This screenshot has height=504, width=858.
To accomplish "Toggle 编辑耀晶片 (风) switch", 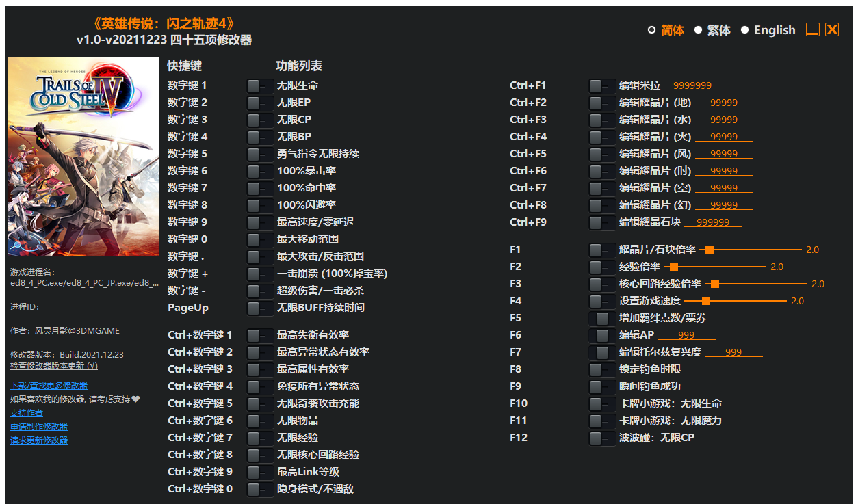I will pos(602,154).
